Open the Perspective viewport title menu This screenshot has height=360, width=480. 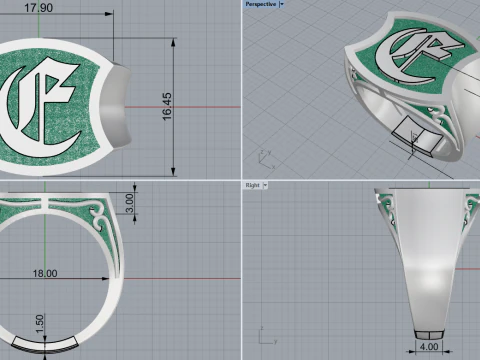pyautogui.click(x=261, y=4)
